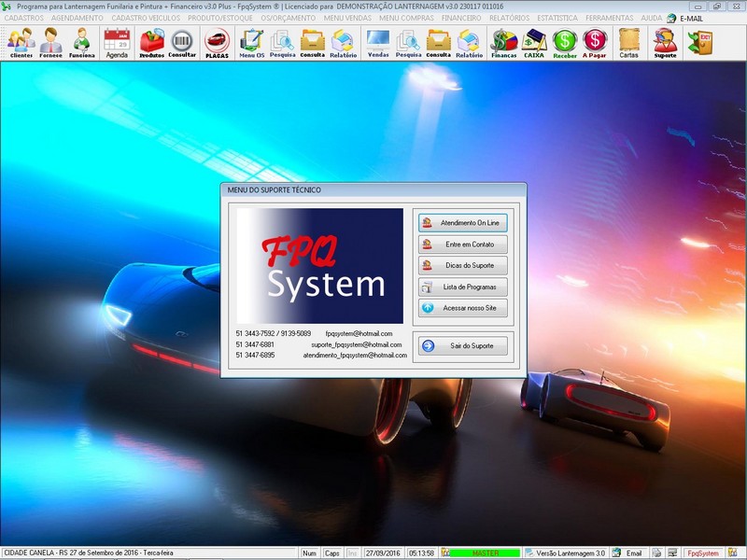
Task: Click the Acessar nosso Site button
Action: coord(463,307)
